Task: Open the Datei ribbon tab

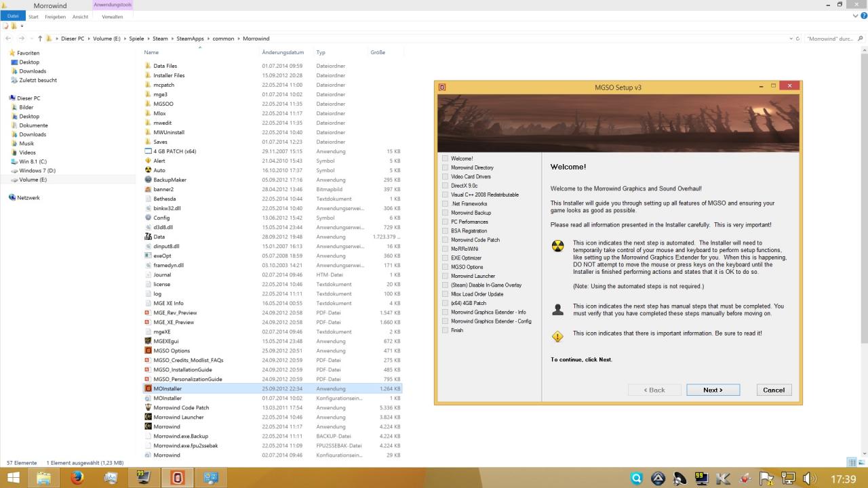Action: tap(13, 16)
